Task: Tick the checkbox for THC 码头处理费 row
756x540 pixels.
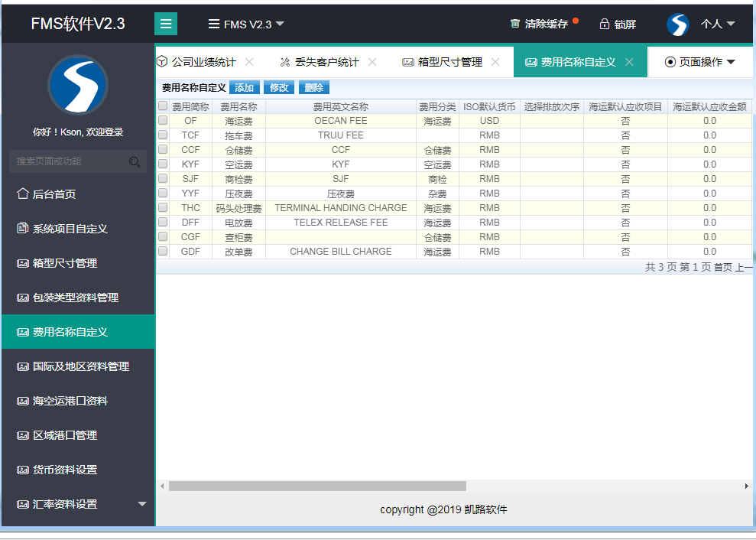Action: click(163, 208)
